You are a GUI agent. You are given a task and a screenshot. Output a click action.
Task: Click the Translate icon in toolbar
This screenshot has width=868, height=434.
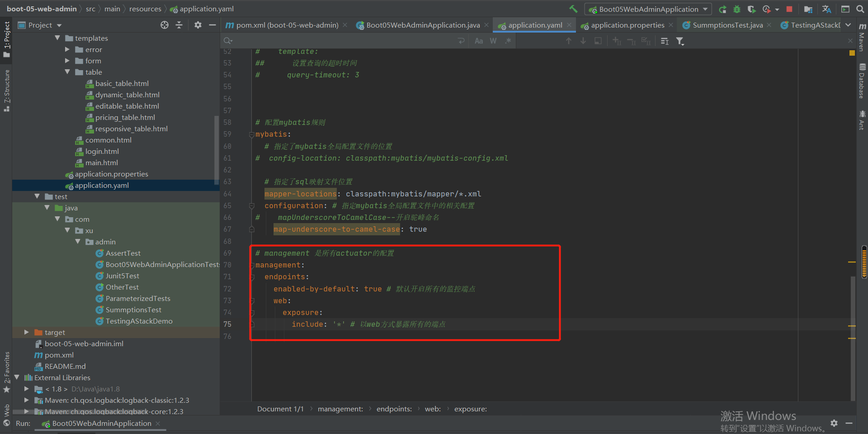(x=826, y=9)
